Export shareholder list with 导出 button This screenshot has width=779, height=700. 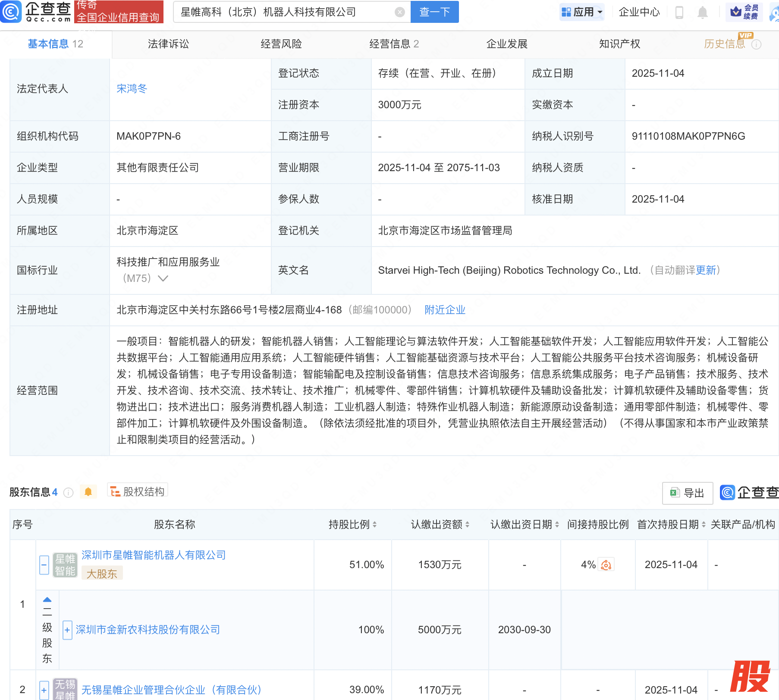point(687,493)
